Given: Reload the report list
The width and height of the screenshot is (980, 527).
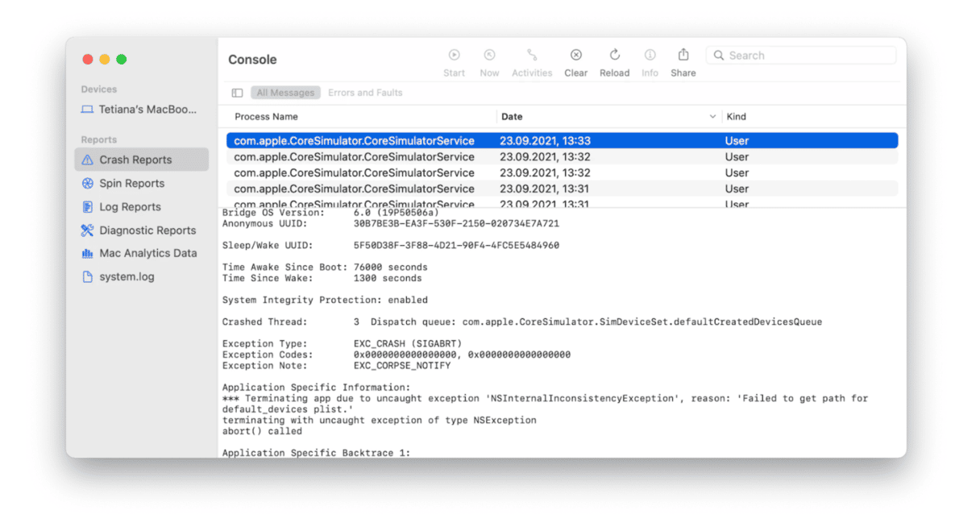Looking at the screenshot, I should click(614, 56).
